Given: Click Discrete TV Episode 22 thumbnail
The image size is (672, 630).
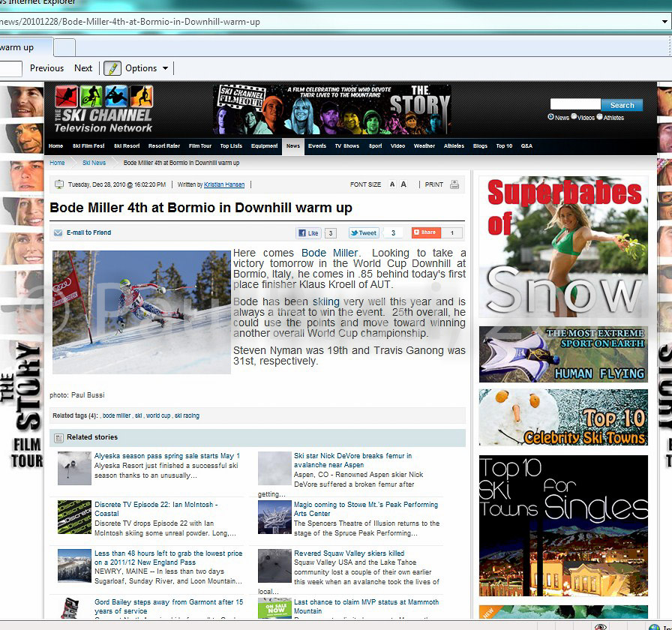Looking at the screenshot, I should point(74,517).
